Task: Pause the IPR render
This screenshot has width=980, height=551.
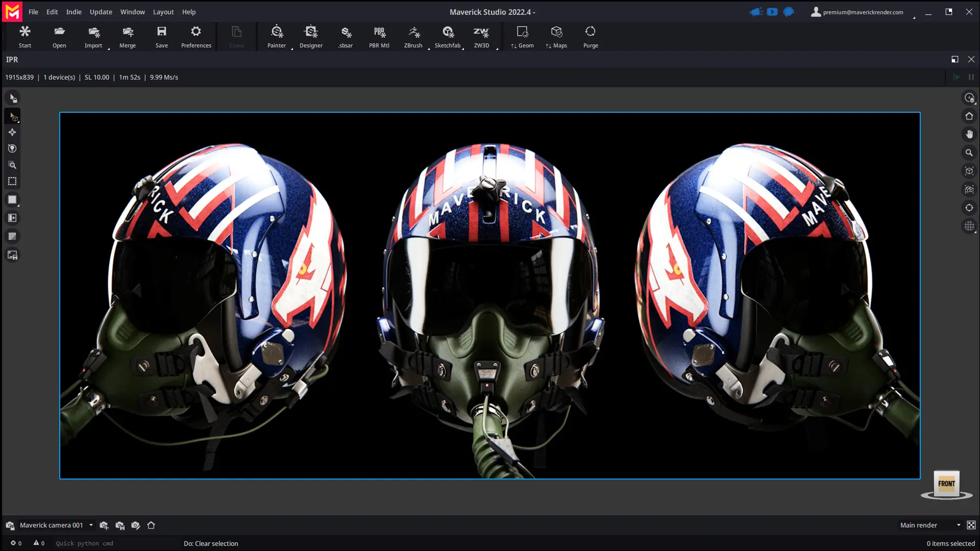Action: (x=971, y=77)
